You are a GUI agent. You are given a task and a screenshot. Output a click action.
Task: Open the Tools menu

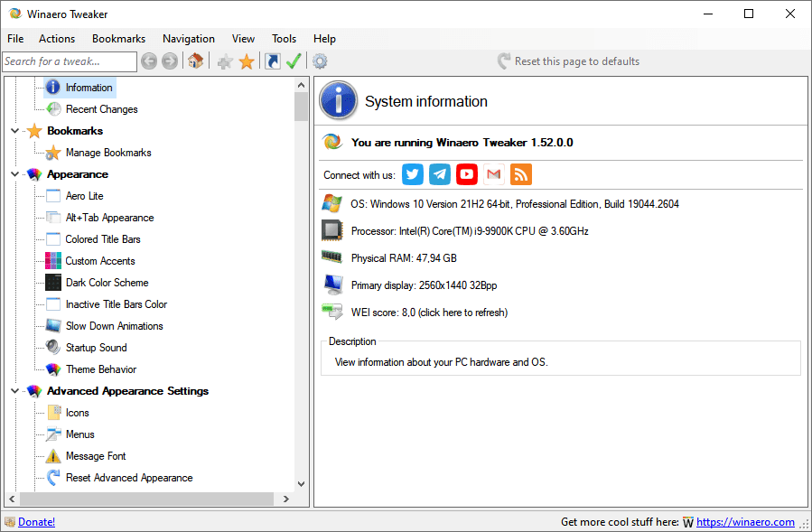point(284,39)
